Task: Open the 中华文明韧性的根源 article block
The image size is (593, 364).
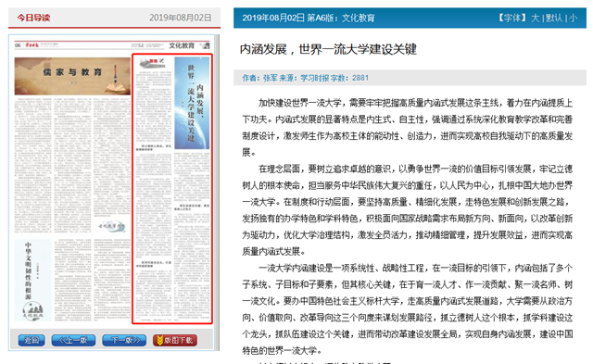Action: coord(33,280)
